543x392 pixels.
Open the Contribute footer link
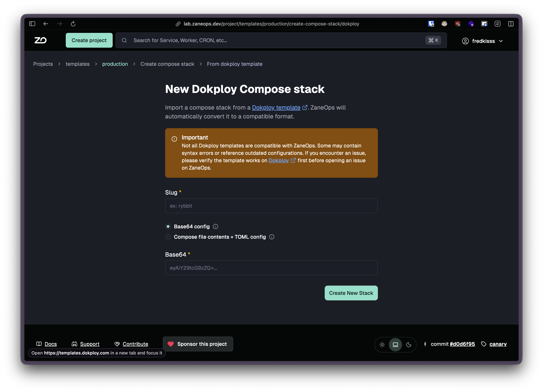pyautogui.click(x=135, y=344)
